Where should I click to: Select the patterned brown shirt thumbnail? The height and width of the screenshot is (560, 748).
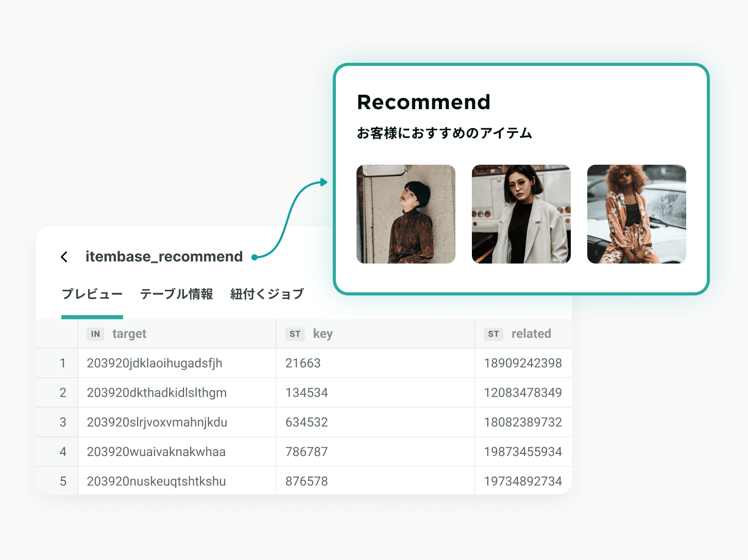point(406,214)
